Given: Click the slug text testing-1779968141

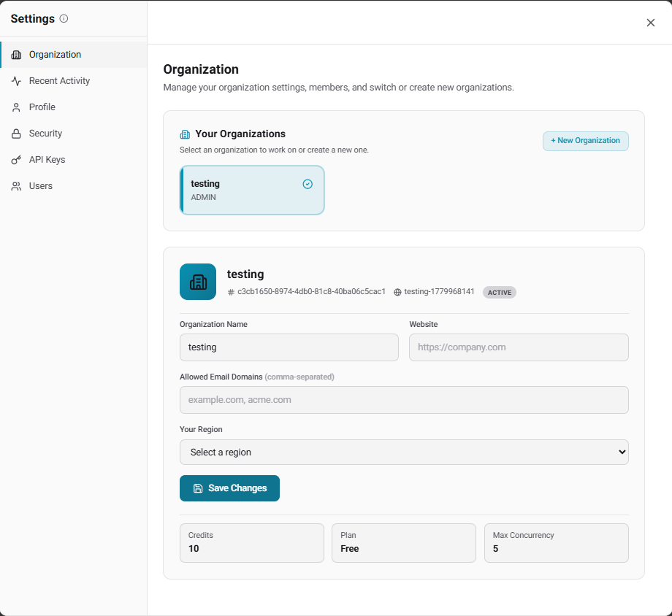Looking at the screenshot, I should pos(439,292).
